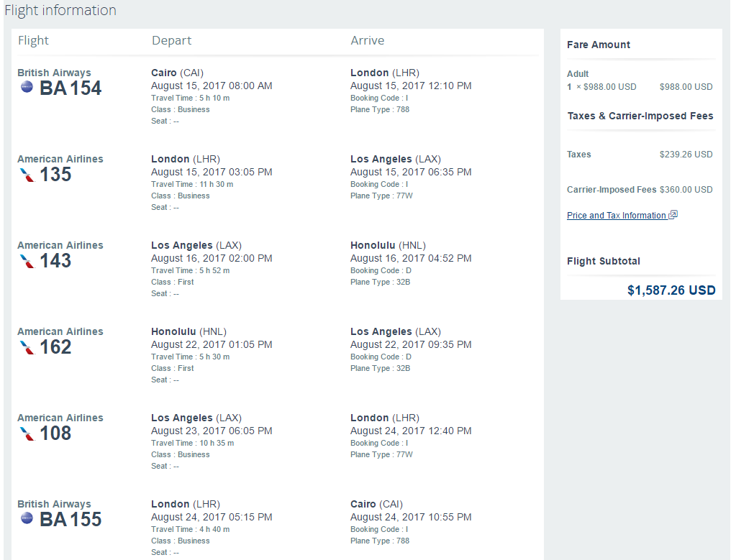Click arrival city Honolulu (HNL) for flight 143
The image size is (736, 560).
click(x=389, y=245)
